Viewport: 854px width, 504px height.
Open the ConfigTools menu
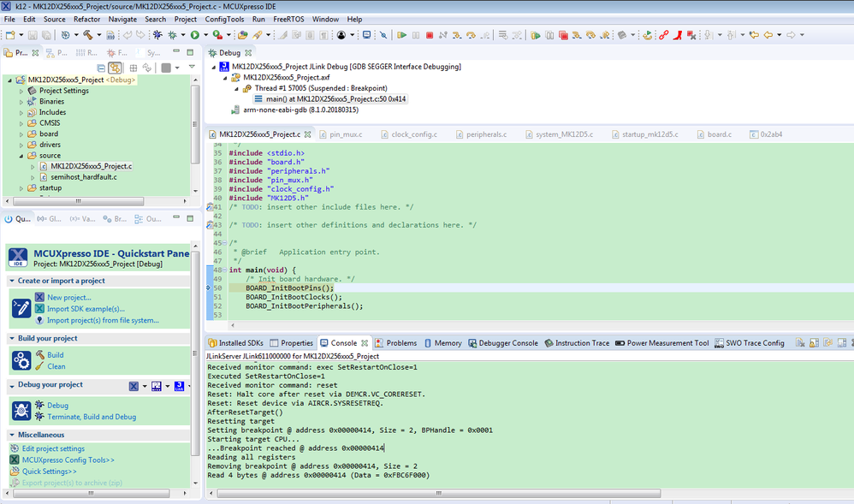(224, 19)
